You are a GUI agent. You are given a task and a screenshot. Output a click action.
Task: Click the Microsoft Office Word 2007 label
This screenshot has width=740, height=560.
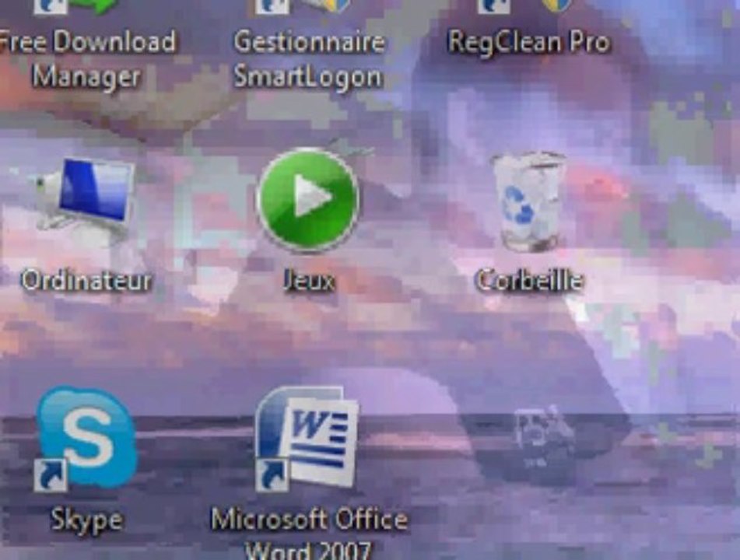tap(309, 533)
